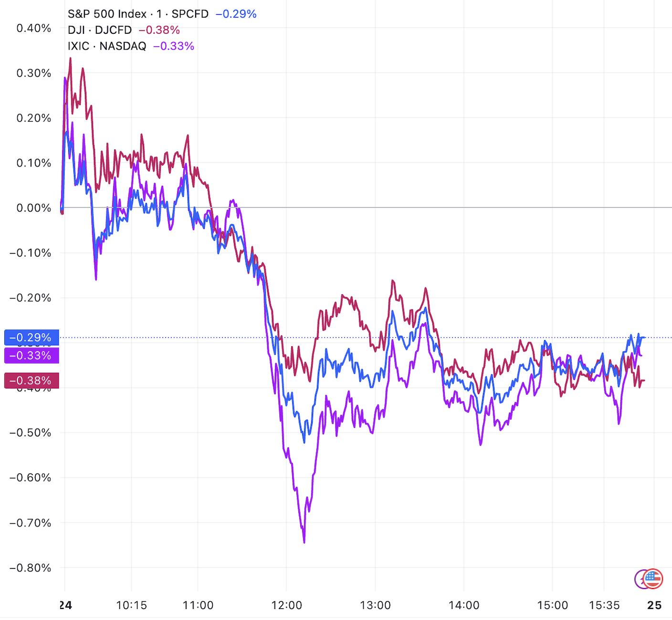Click the 14:00 time axis label
The image size is (672, 620).
464,605
